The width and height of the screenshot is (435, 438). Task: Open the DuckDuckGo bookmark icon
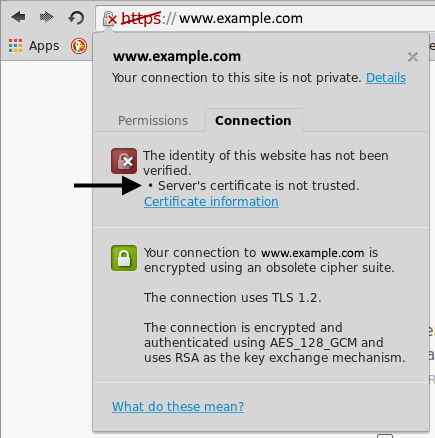pyautogui.click(x=79, y=46)
